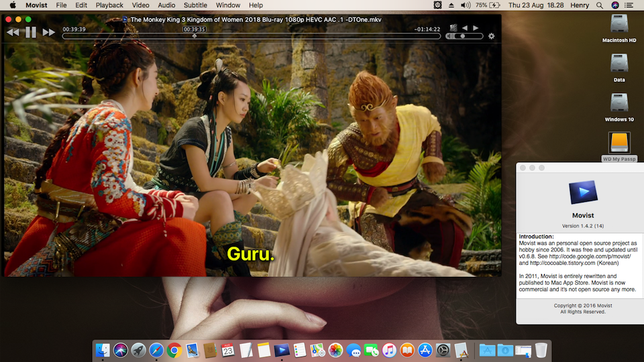Viewport: 644px width, 362px height.
Task: Open the File menu
Action: [x=61, y=5]
